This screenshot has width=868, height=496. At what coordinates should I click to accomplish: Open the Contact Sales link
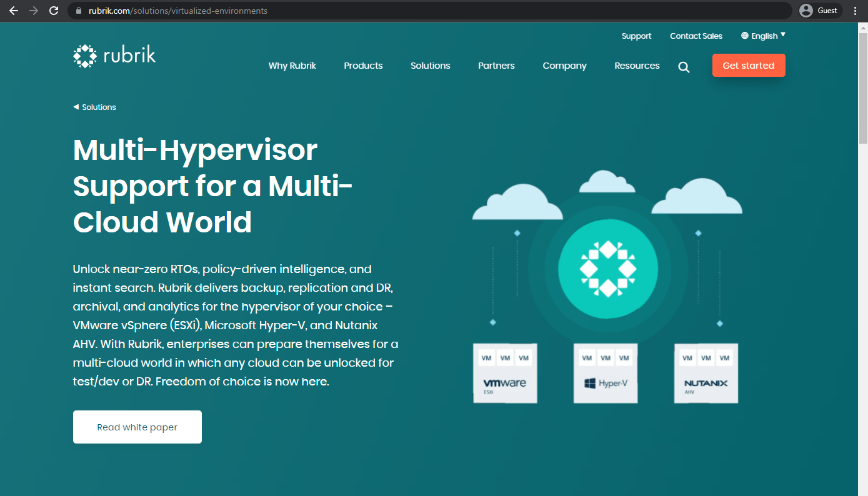[x=696, y=36]
